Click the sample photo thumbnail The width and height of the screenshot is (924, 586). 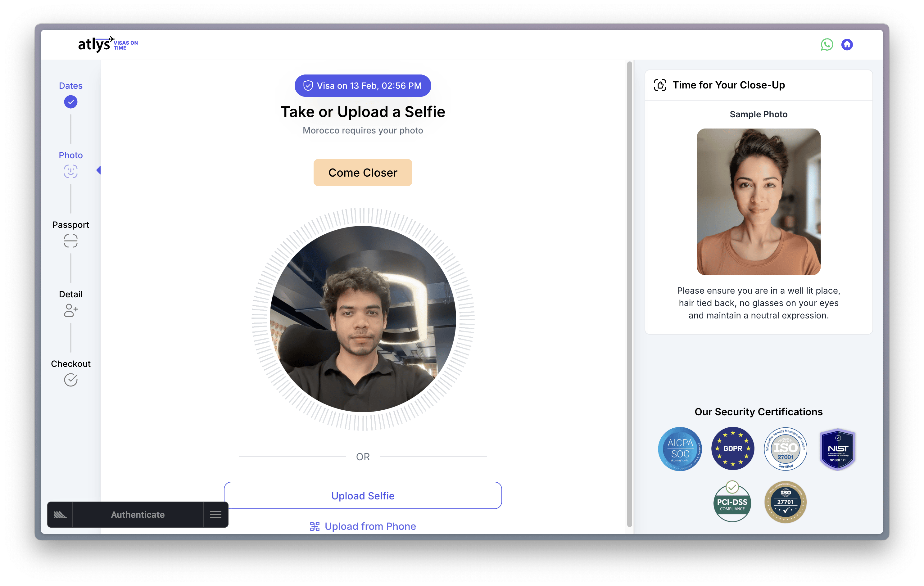click(x=758, y=201)
